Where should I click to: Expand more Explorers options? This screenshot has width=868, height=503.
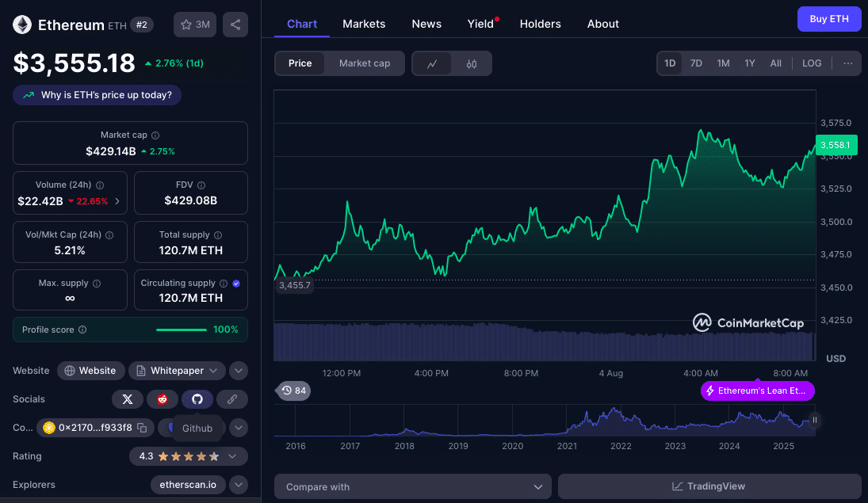[239, 485]
